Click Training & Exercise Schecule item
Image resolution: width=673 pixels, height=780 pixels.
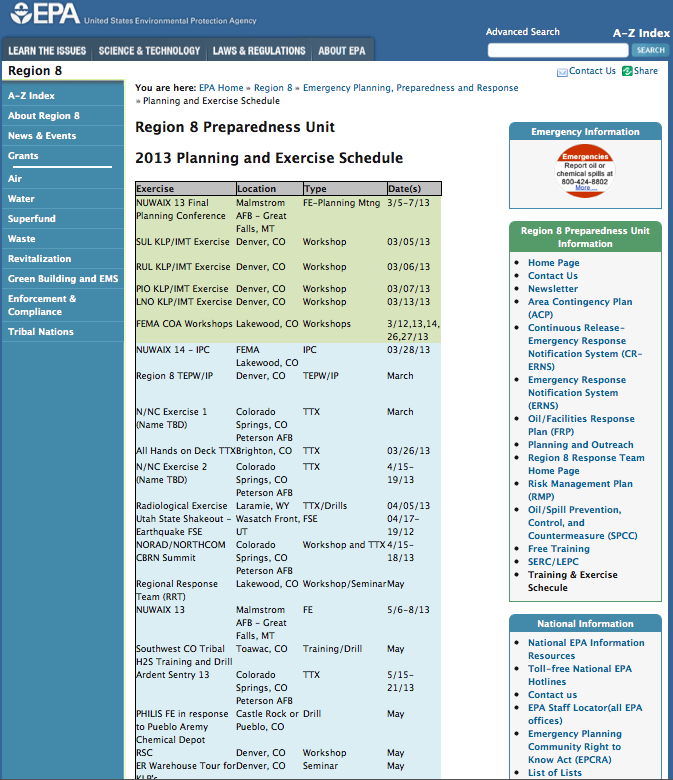[x=573, y=581]
